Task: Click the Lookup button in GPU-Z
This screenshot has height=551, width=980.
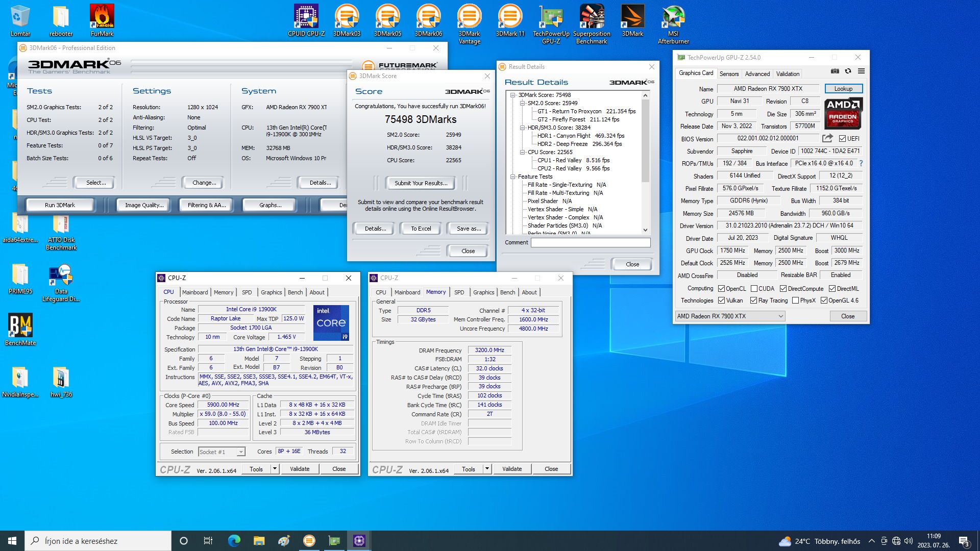Action: coord(843,89)
